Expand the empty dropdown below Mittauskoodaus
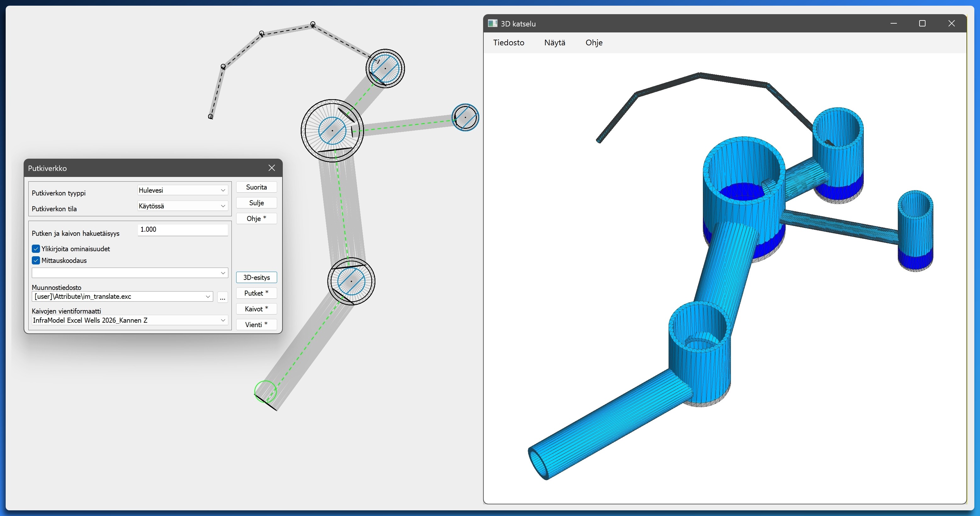 (x=130, y=273)
